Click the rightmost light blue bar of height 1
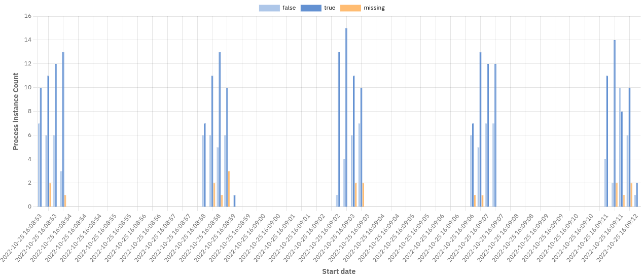Viewport: 644px width, 278px height. pos(634,201)
